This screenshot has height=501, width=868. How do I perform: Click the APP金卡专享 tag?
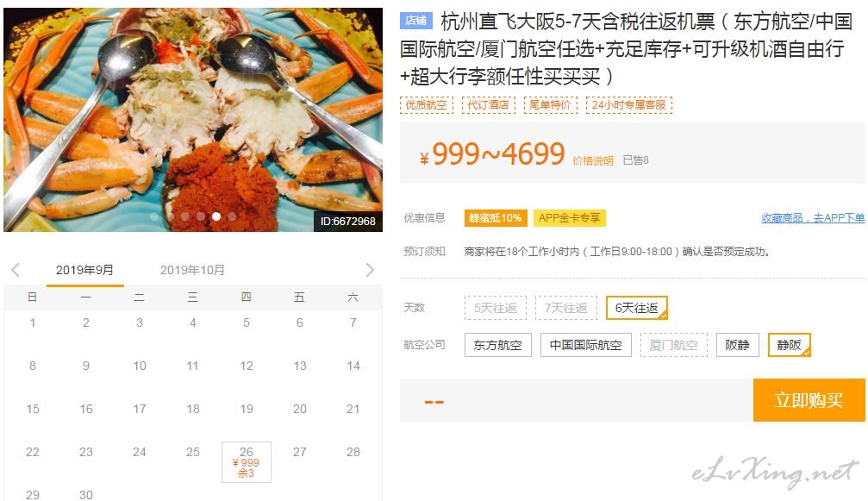pyautogui.click(x=569, y=218)
